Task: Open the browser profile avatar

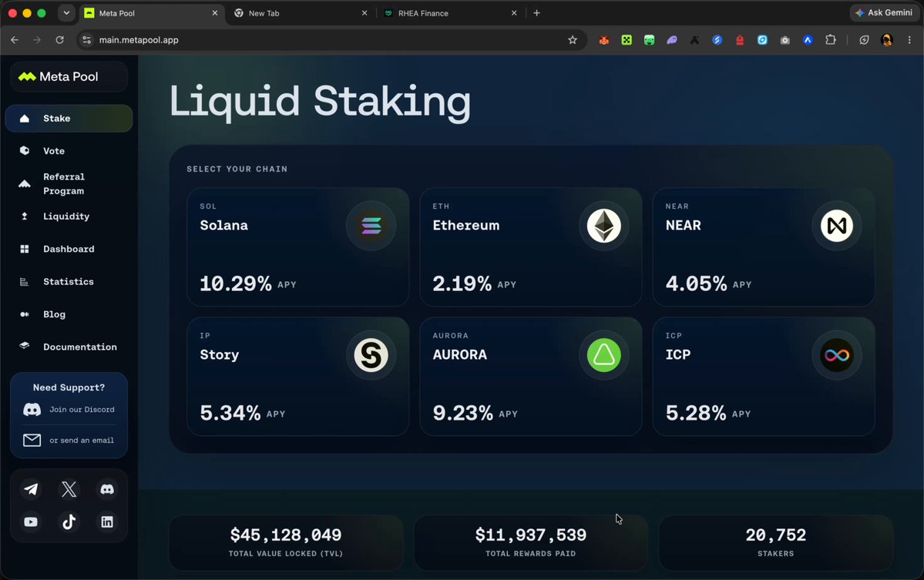Action: pos(887,40)
